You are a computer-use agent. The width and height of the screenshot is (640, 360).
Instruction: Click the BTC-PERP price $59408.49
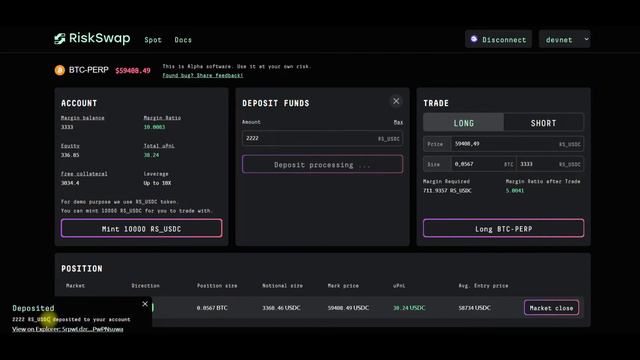pos(133,71)
